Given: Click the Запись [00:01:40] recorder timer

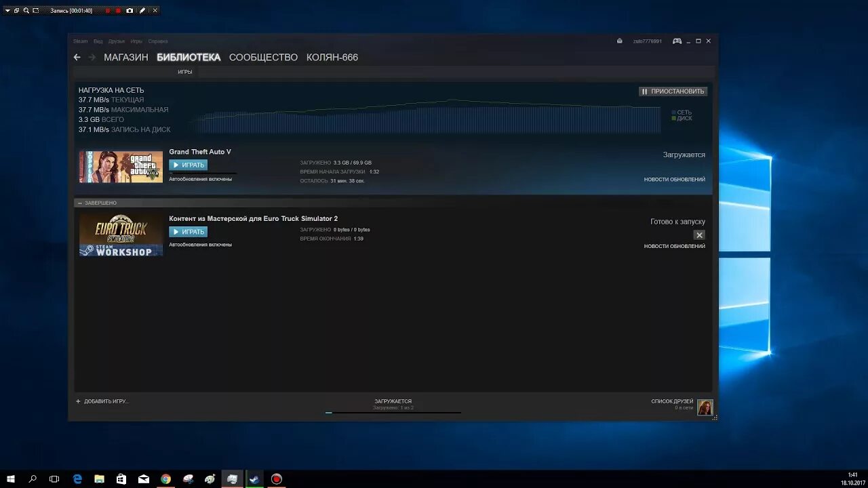Looking at the screenshot, I should pyautogui.click(x=71, y=11).
